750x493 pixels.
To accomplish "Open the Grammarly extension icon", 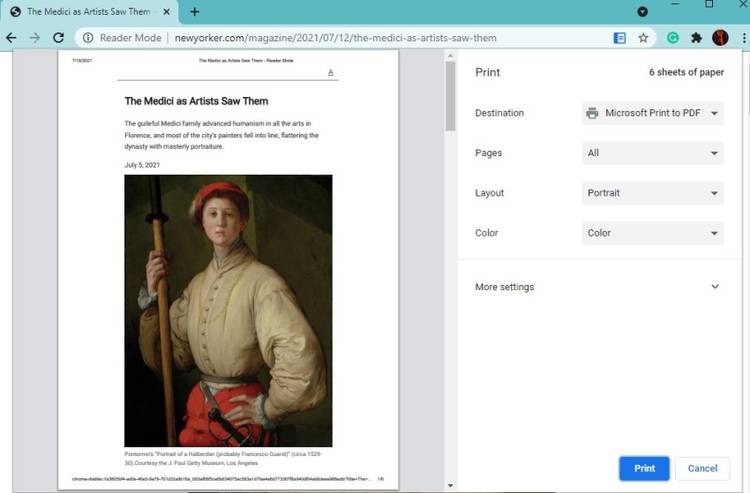I will [x=673, y=38].
